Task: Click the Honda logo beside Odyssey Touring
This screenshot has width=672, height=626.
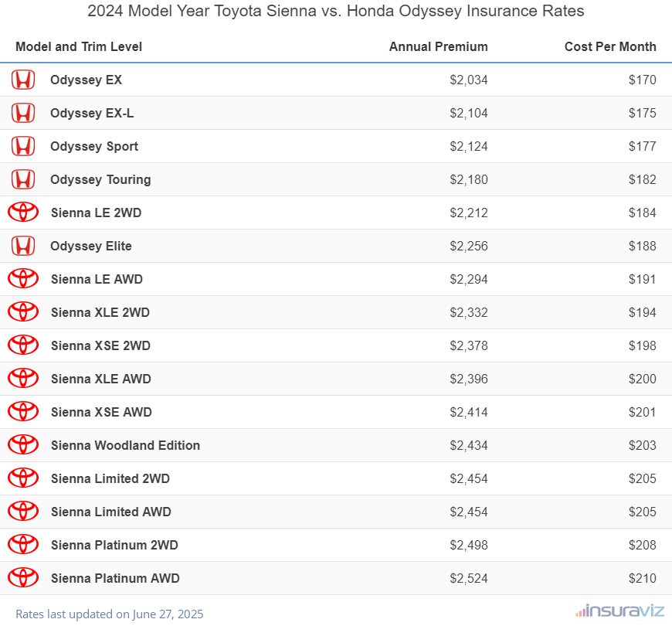Action: 23,179
